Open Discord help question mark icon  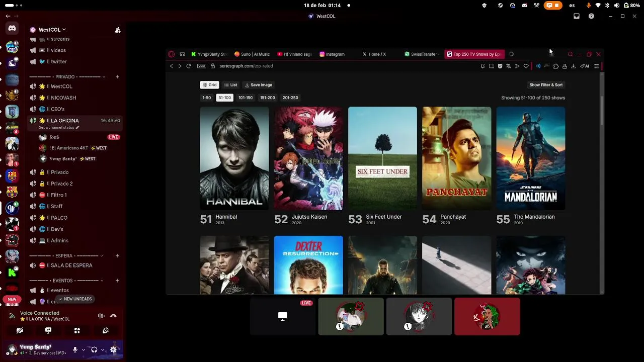tap(591, 16)
